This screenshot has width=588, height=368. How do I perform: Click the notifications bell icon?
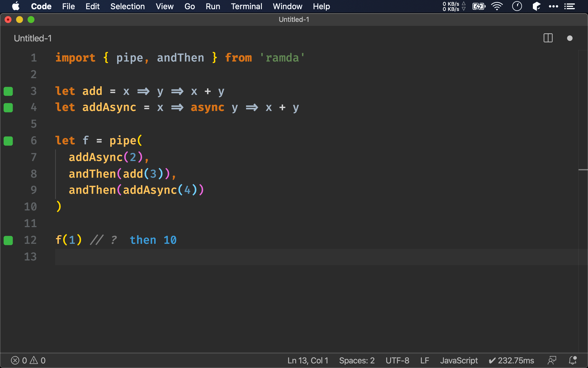[573, 361]
